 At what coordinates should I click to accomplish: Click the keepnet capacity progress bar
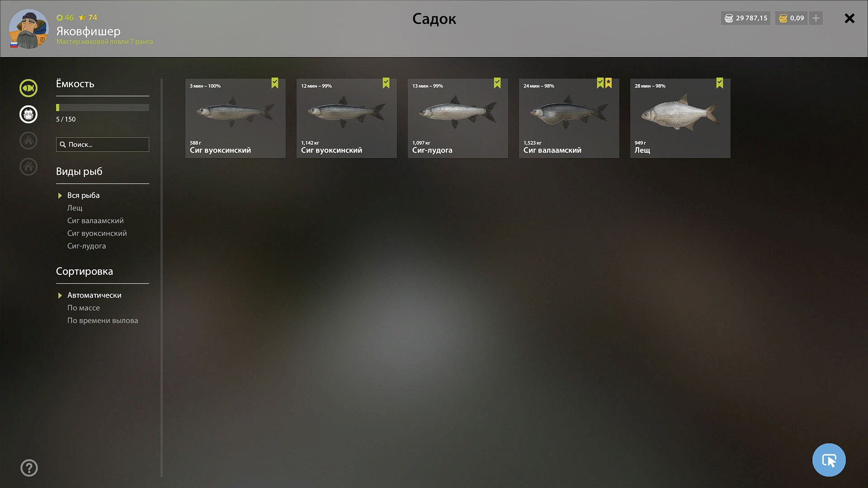pos(103,108)
